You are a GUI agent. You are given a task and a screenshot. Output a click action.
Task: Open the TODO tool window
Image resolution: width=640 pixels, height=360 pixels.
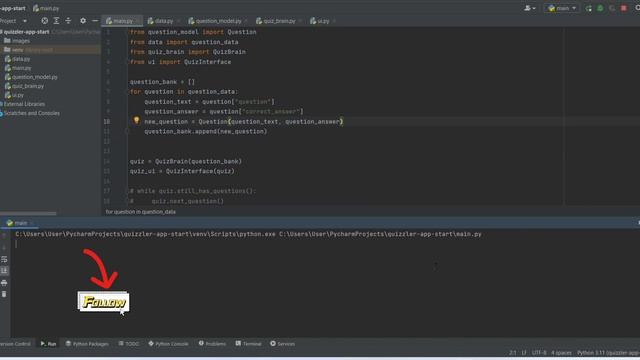tap(129, 344)
